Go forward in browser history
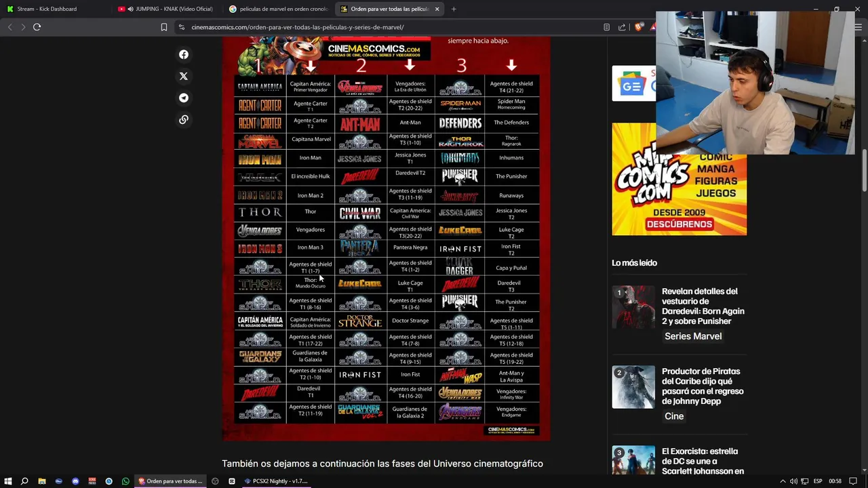 [x=22, y=27]
